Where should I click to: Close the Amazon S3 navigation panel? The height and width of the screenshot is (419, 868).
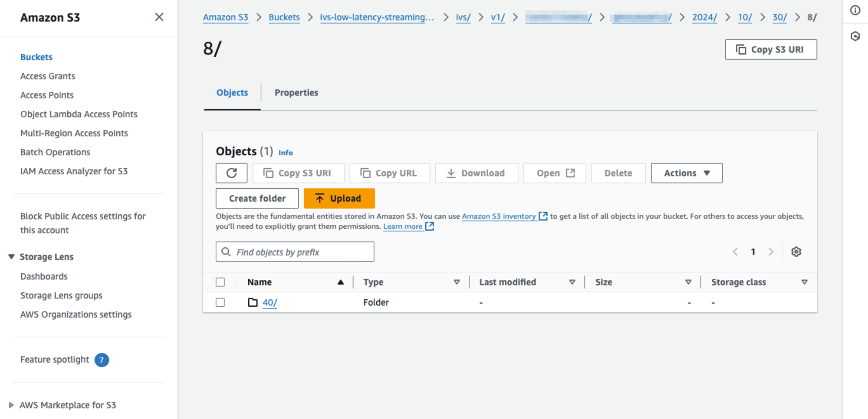[159, 17]
